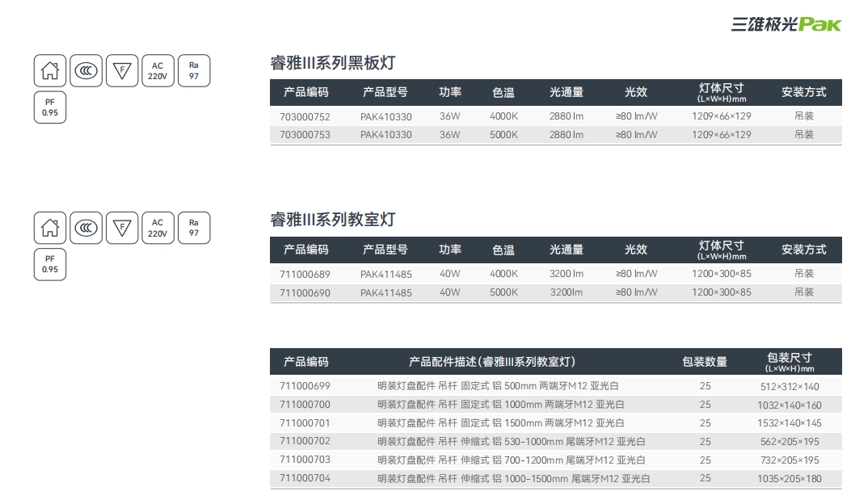The width and height of the screenshot is (851, 504).
Task: Click model PAK410330 in the 5000K row
Action: pyautogui.click(x=385, y=135)
